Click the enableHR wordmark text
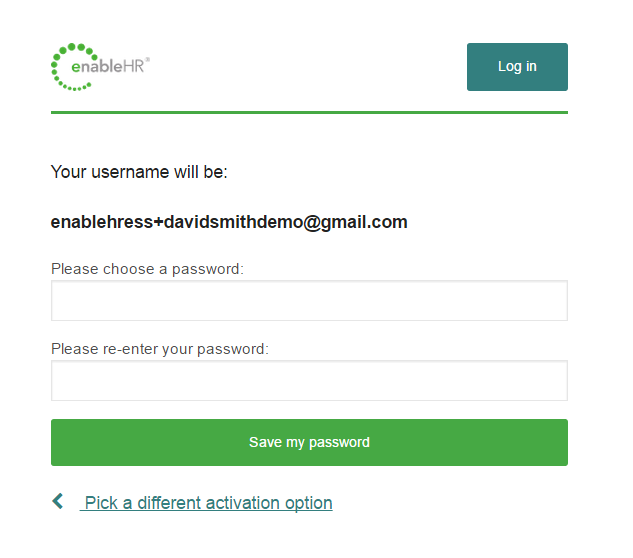Viewport: 633px width, 558px height. click(x=108, y=66)
